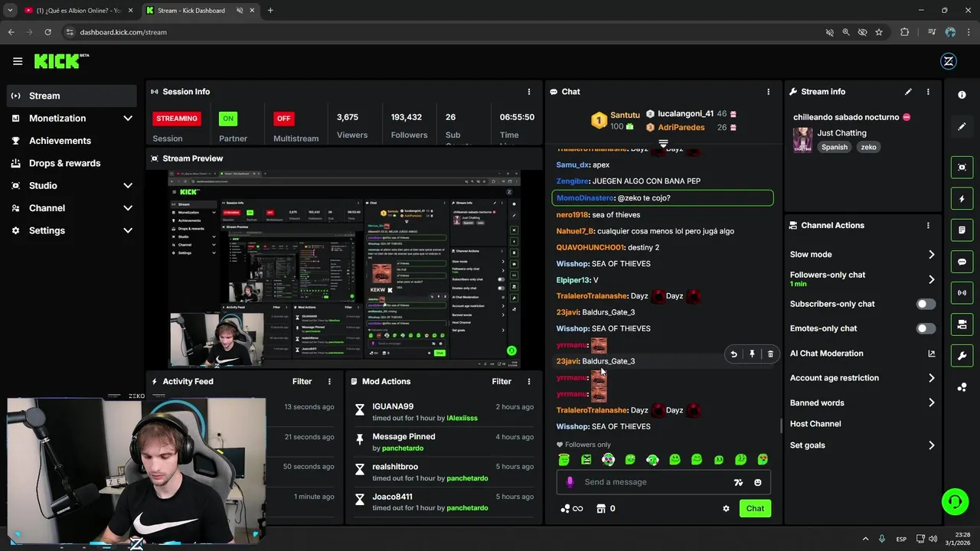This screenshot has height=551, width=980.
Task: Send message with green Chat button
Action: point(755,509)
